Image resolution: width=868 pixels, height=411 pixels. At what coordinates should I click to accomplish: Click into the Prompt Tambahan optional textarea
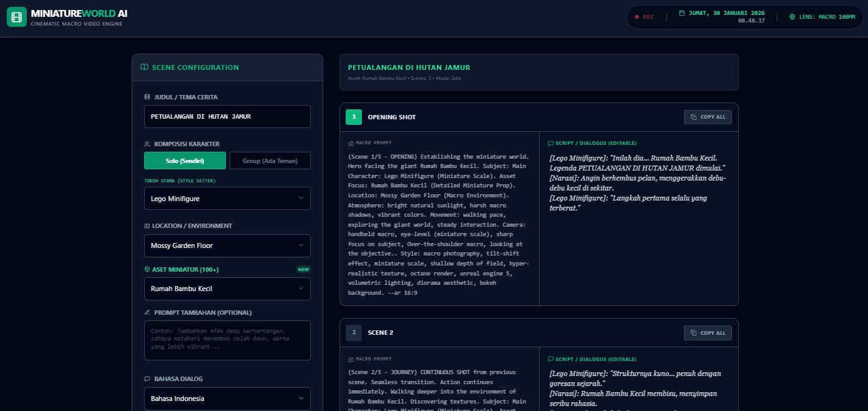[227, 340]
